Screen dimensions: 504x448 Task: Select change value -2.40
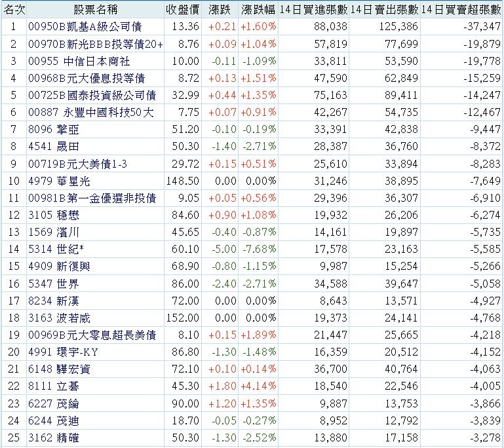pos(224,284)
